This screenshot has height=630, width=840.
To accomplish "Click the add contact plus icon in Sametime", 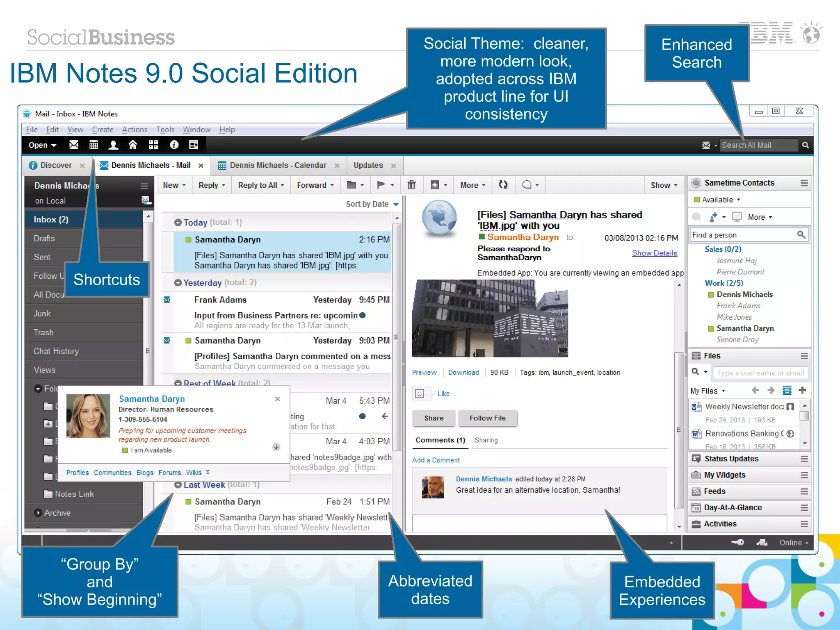I will click(x=714, y=216).
